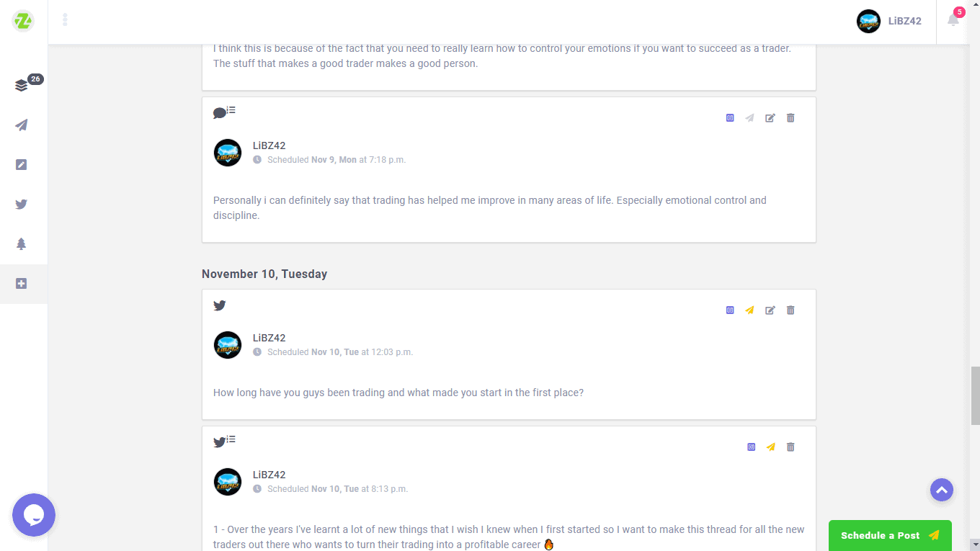Open the notifications bell with 5 badge
This screenshot has width=980, height=551.
953,20
